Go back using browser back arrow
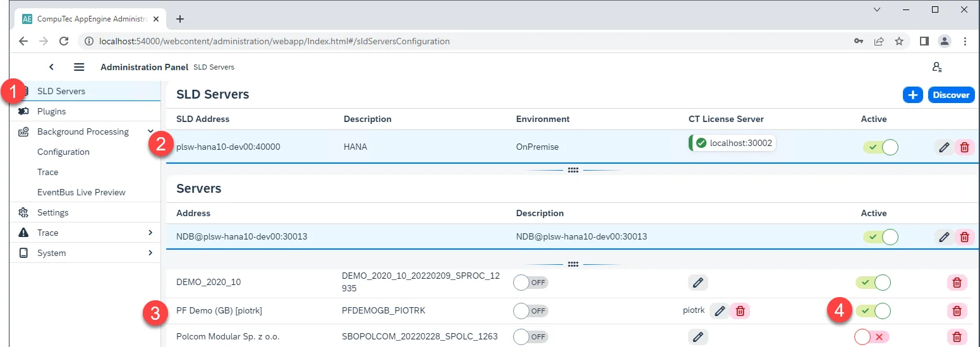Screen dimensions: 980x347 (23, 41)
